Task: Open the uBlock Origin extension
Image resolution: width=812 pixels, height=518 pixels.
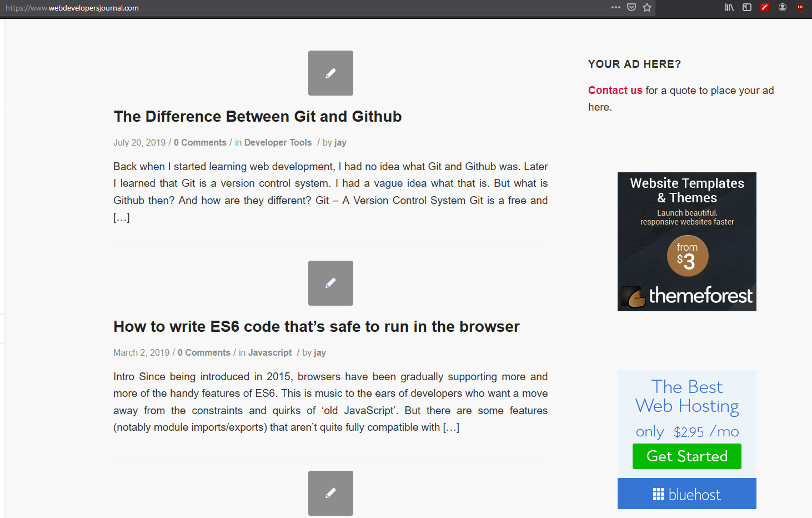Action: click(x=800, y=7)
